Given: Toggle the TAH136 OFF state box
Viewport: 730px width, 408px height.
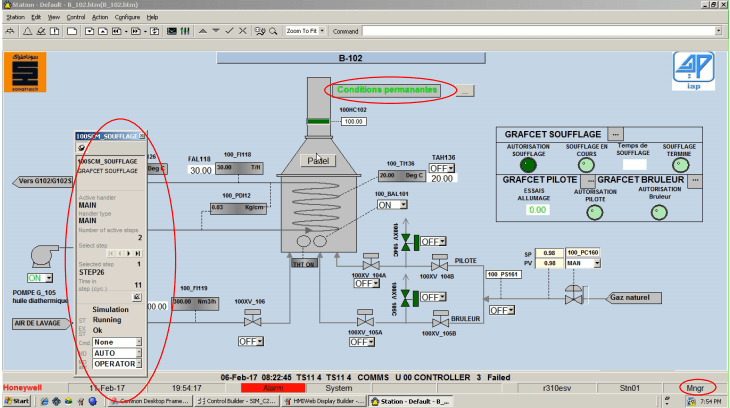Looking at the screenshot, I should pos(442,168).
